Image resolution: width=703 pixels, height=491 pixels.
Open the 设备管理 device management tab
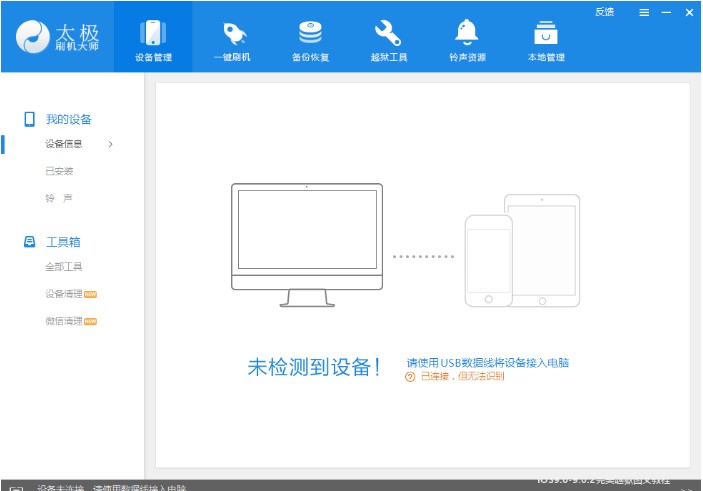click(153, 40)
